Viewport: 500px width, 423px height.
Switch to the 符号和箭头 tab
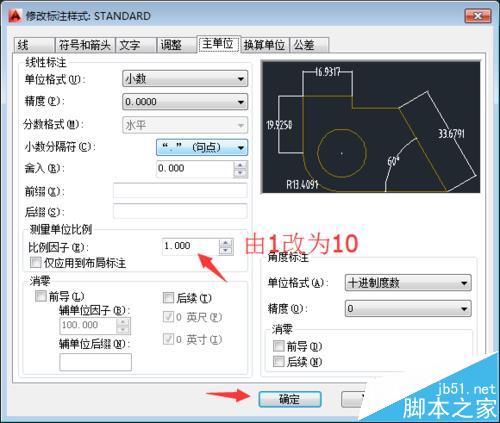tap(85, 45)
